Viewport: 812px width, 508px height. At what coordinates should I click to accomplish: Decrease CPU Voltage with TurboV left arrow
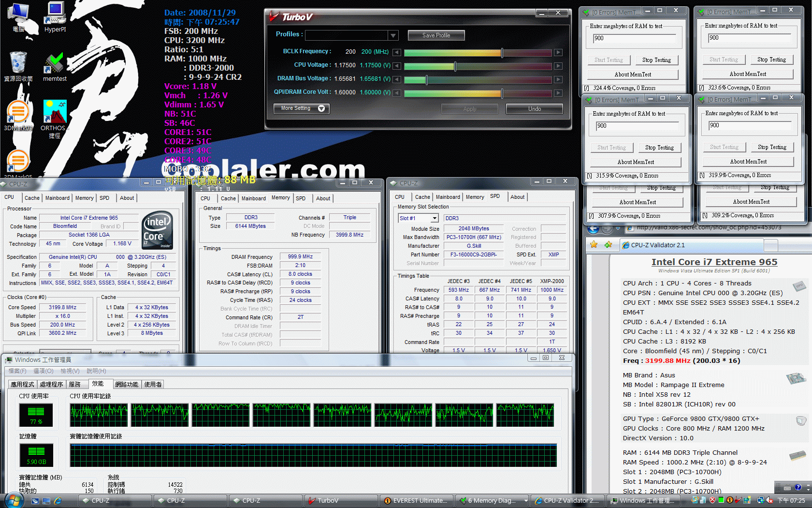pyautogui.click(x=396, y=65)
